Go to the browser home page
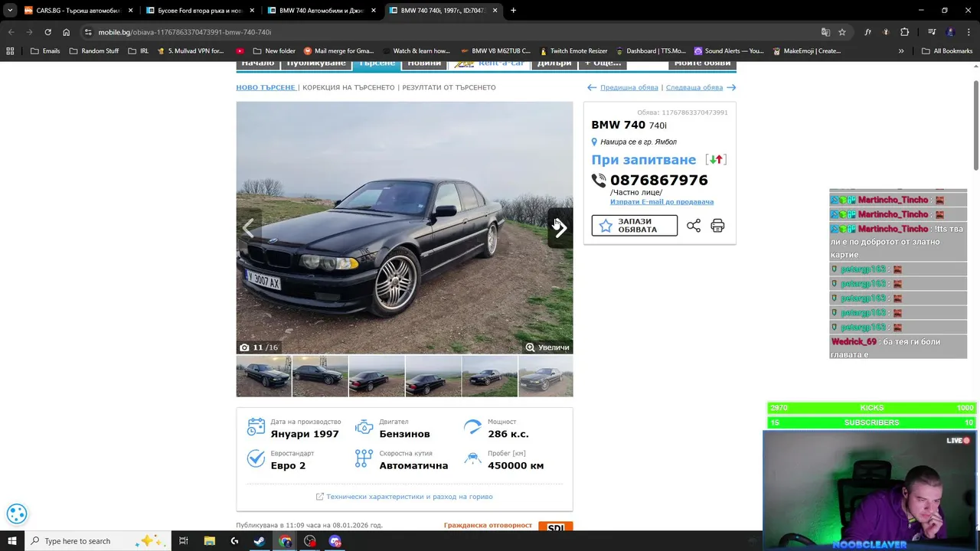980x551 pixels. click(66, 32)
